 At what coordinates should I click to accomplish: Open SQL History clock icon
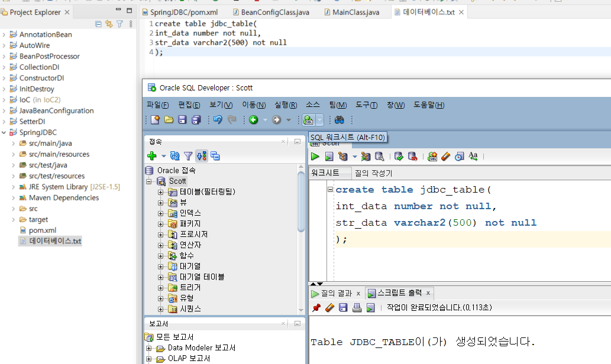click(460, 157)
